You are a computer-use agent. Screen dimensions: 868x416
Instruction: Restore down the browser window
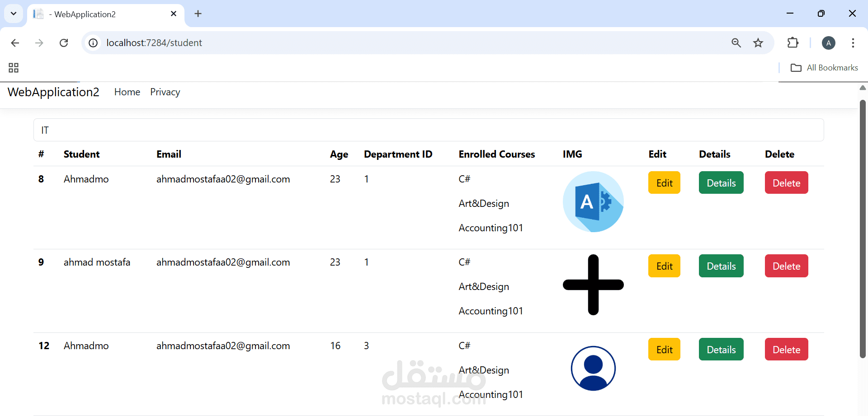[821, 14]
